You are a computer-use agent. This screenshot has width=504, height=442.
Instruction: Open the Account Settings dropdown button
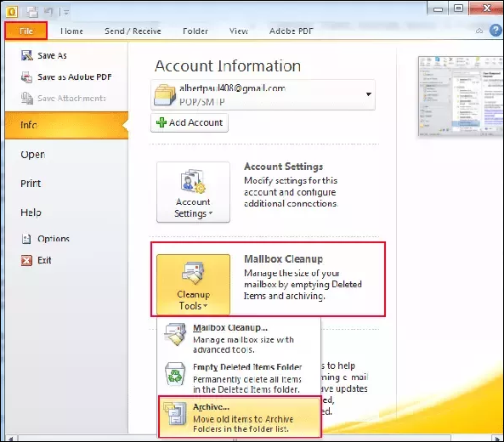(x=193, y=192)
